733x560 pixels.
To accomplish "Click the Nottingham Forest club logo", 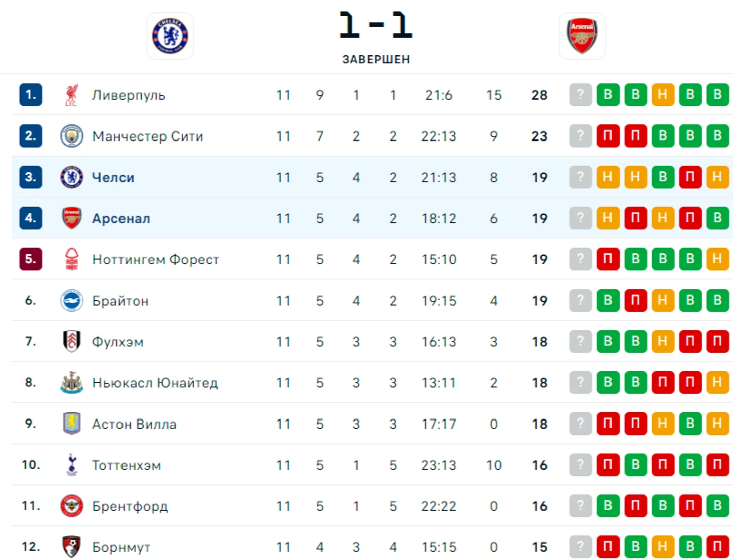I will (71, 259).
